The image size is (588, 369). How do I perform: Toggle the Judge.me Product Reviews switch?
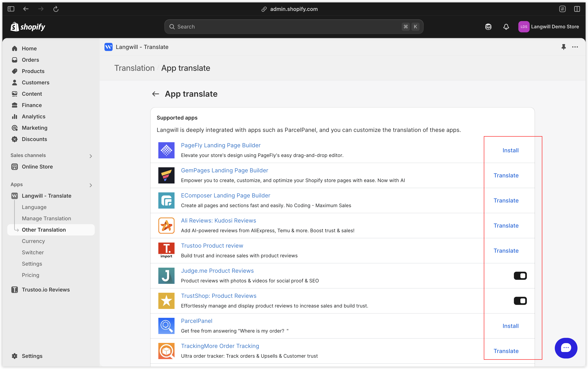pos(520,276)
